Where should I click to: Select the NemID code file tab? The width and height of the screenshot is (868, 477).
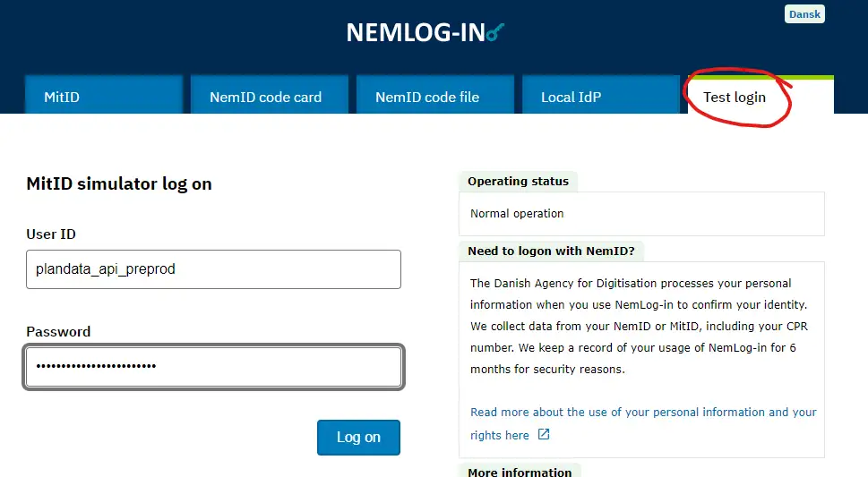click(427, 97)
